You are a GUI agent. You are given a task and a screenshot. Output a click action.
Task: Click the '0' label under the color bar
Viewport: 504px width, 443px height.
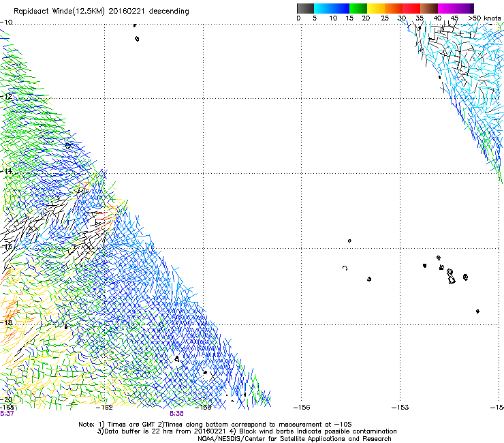click(x=298, y=18)
